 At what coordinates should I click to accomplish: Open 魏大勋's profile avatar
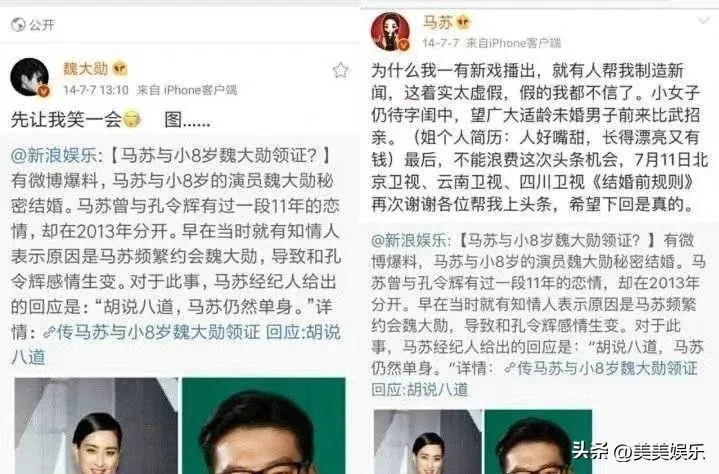(x=29, y=77)
